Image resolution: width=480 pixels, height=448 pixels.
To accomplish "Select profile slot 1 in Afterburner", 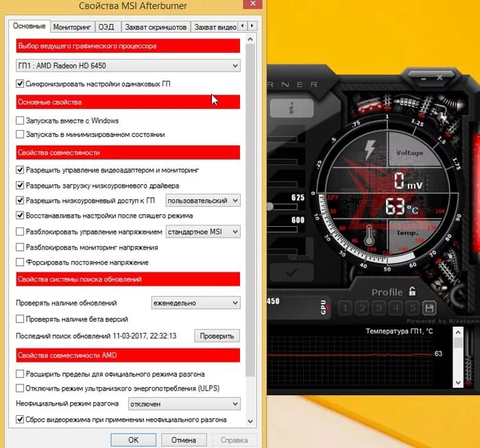I will [345, 308].
